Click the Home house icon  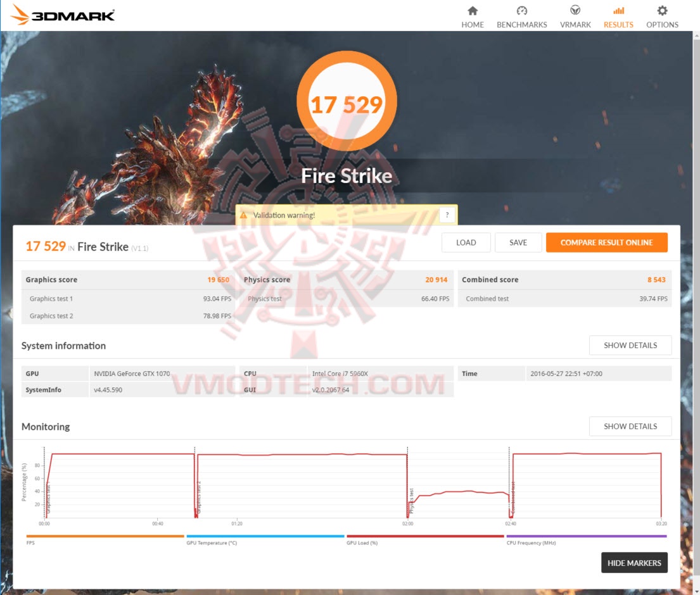point(473,11)
